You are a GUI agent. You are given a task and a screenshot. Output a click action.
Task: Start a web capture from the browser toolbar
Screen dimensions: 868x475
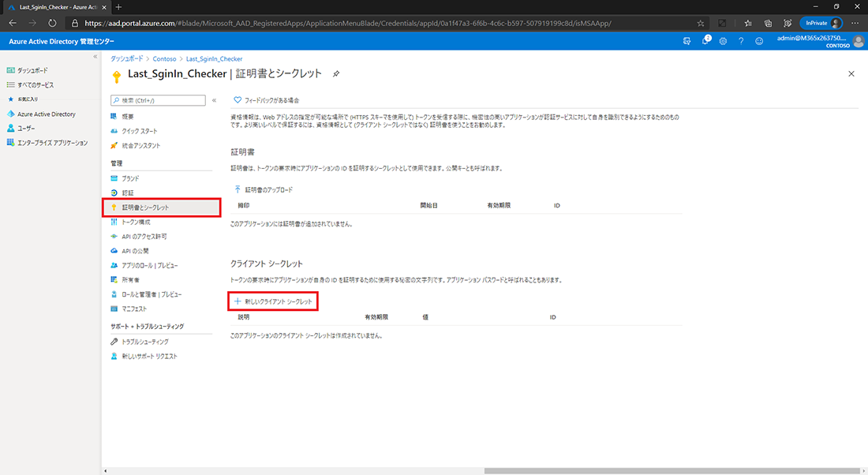coord(788,23)
